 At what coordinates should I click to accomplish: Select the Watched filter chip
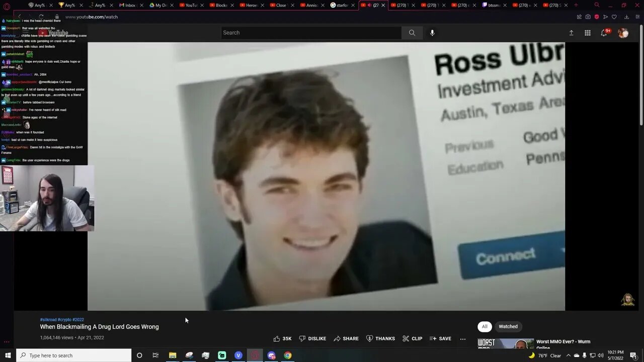coord(508,326)
